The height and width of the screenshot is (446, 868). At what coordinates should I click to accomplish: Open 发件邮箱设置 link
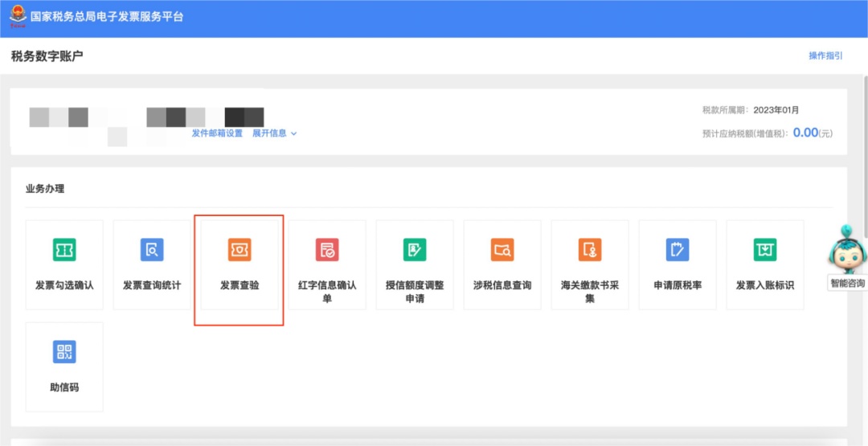(x=217, y=133)
